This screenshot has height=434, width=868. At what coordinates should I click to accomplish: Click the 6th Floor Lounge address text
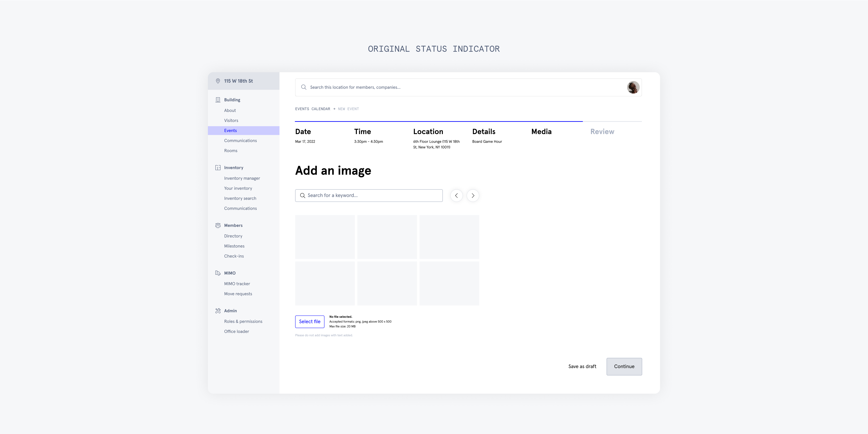click(x=436, y=144)
